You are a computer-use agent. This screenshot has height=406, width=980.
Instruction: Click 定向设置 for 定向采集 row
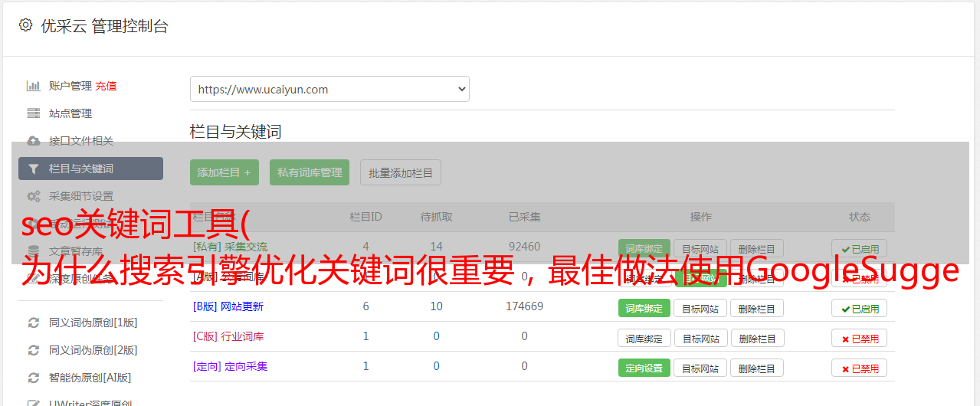point(644,368)
